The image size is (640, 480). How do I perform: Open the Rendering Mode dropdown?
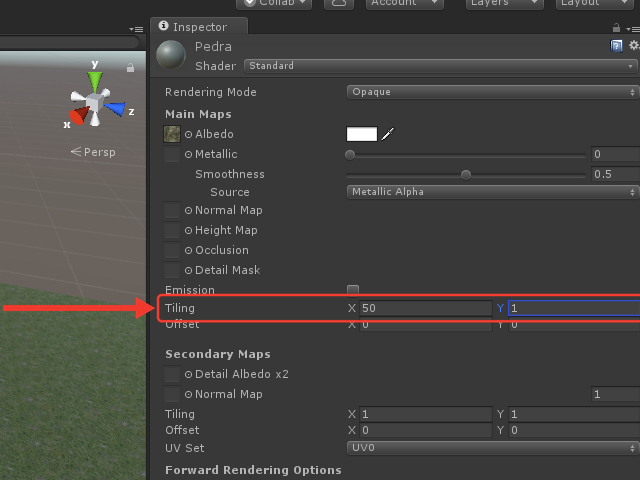click(493, 92)
